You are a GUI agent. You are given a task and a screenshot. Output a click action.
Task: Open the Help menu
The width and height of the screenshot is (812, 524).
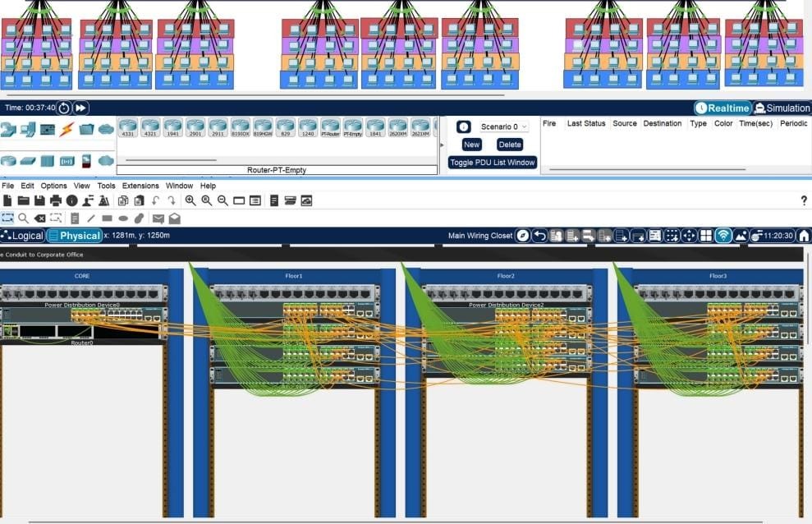(x=208, y=186)
